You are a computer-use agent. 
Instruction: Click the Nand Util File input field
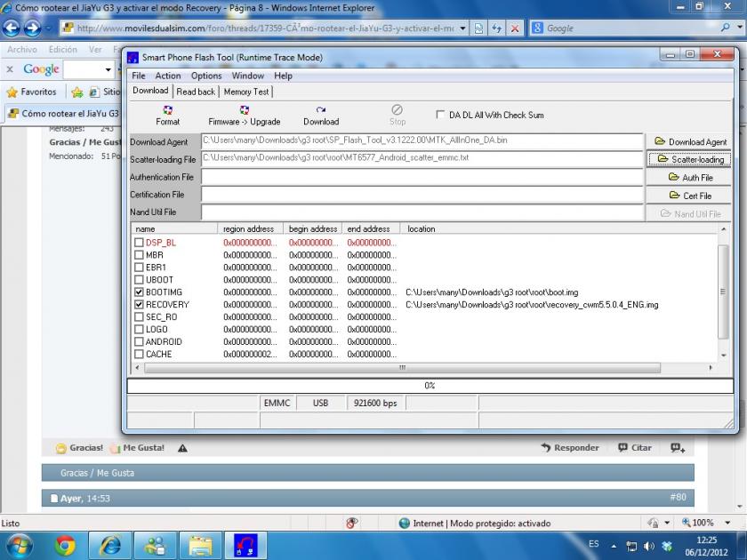coord(422,212)
